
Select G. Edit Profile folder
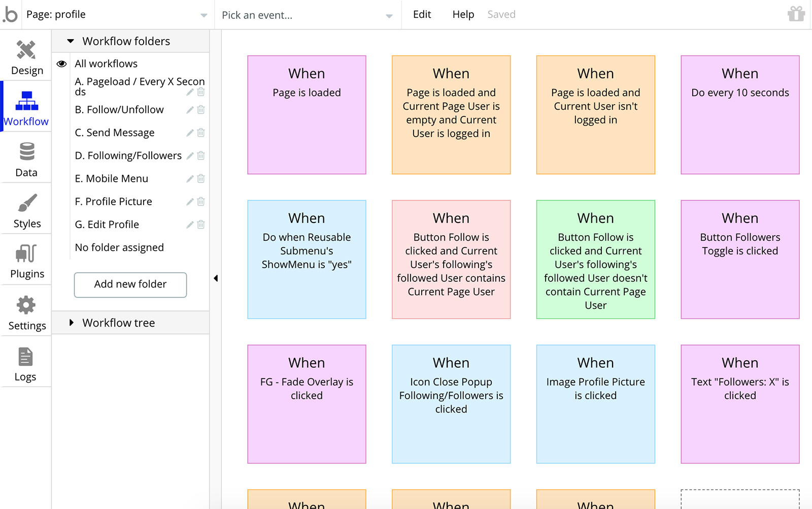tap(107, 225)
